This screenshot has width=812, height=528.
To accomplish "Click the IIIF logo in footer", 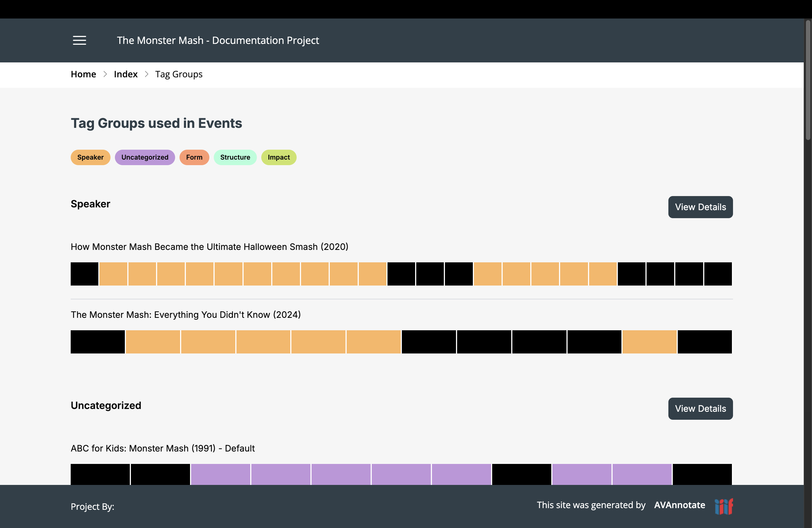I will (x=724, y=506).
